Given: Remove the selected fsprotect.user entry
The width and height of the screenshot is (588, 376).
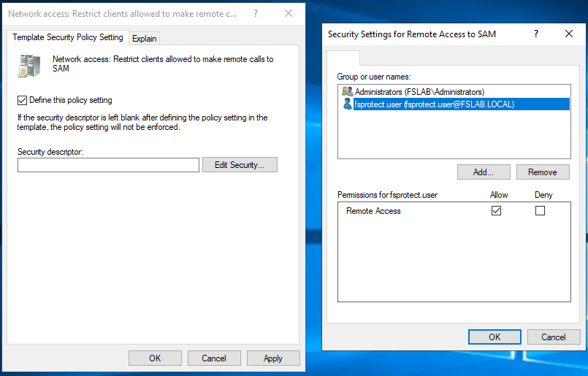Looking at the screenshot, I should click(542, 172).
